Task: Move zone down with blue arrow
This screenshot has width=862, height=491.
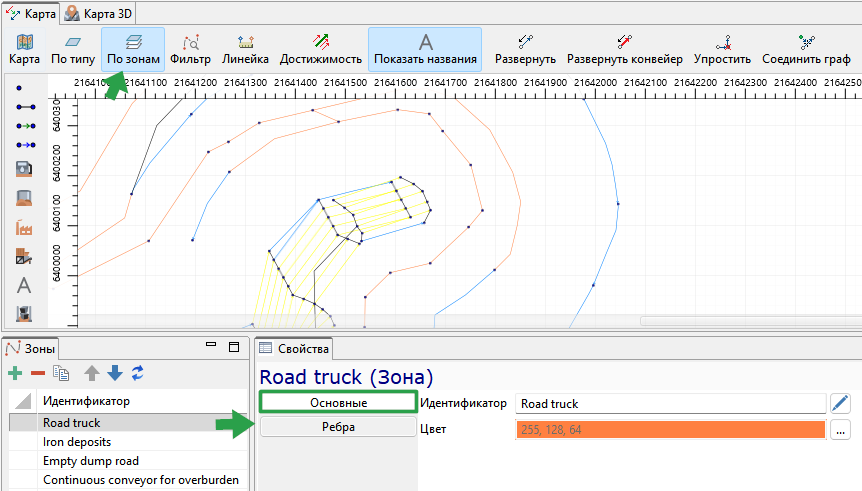Action: [x=115, y=373]
